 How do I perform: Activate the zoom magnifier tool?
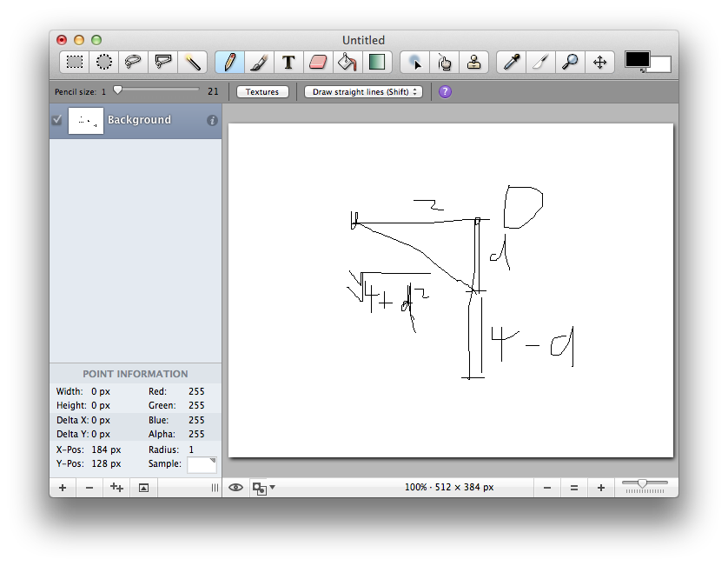tap(570, 62)
